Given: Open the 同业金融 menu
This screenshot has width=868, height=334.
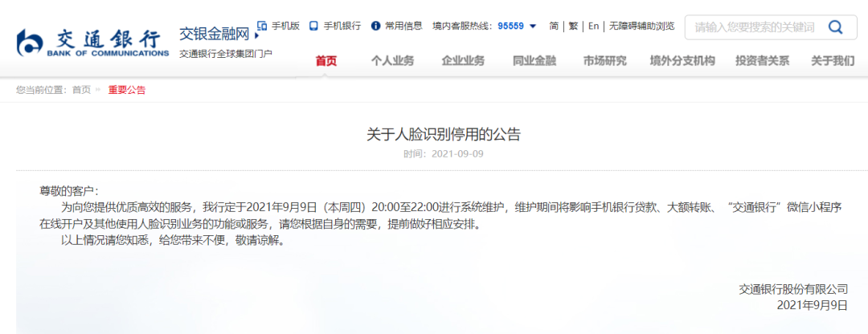Looking at the screenshot, I should click(534, 61).
